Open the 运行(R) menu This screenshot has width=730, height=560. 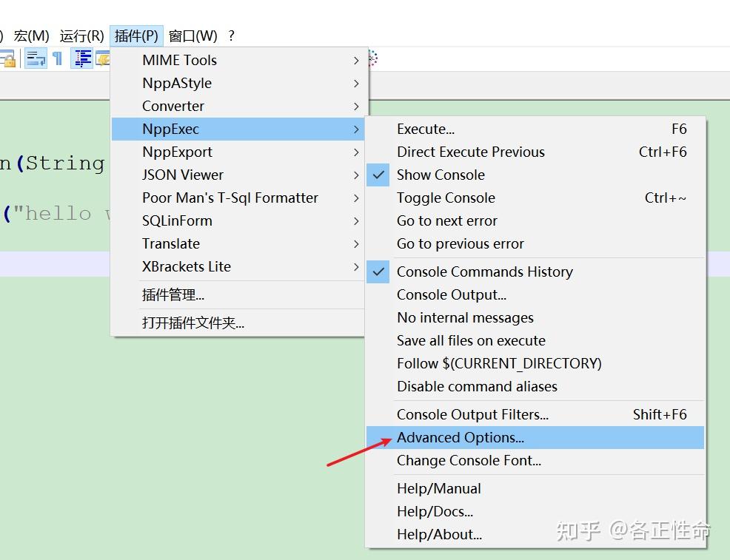click(81, 36)
